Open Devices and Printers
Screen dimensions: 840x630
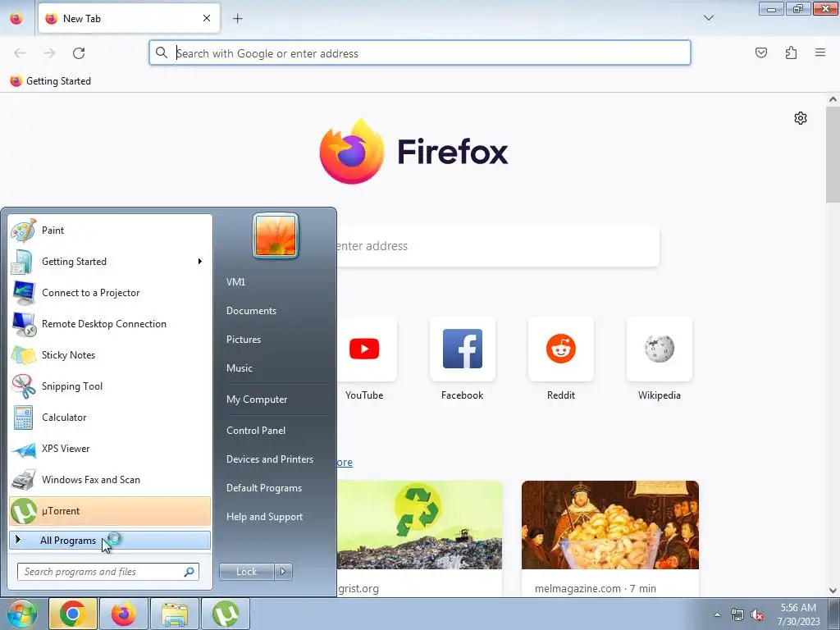(269, 459)
